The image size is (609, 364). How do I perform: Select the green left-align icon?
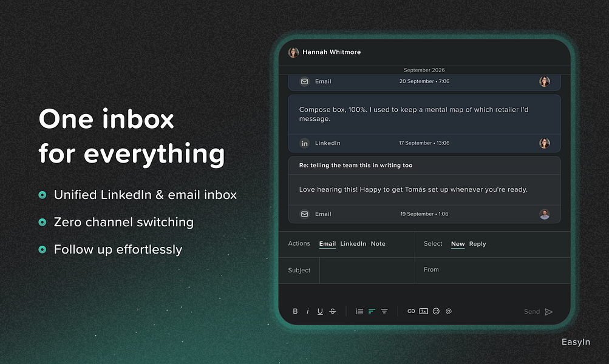point(372,311)
